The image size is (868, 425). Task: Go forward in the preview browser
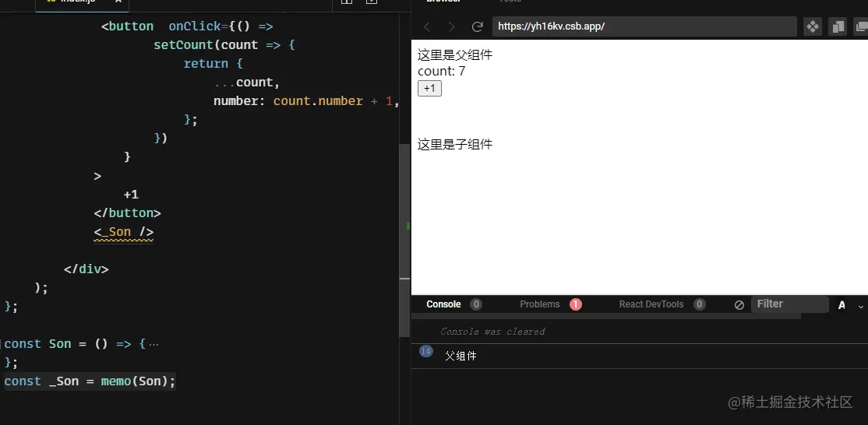(x=451, y=26)
